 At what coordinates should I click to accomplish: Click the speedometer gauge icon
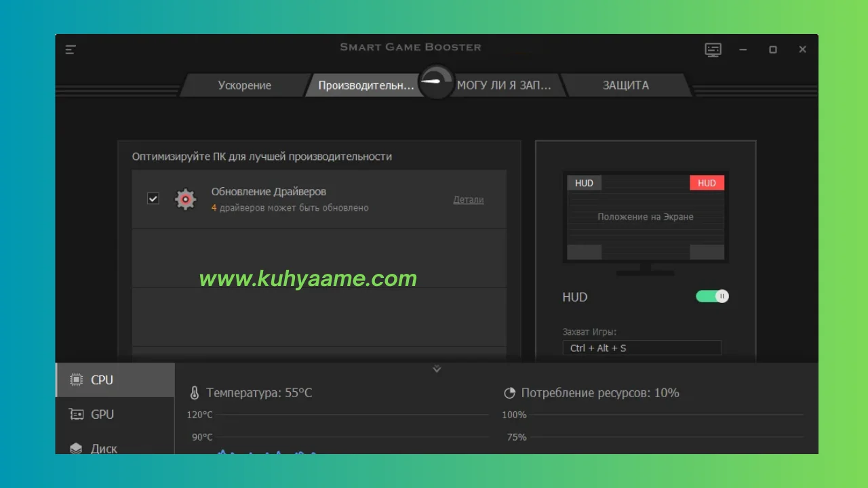pyautogui.click(x=436, y=82)
